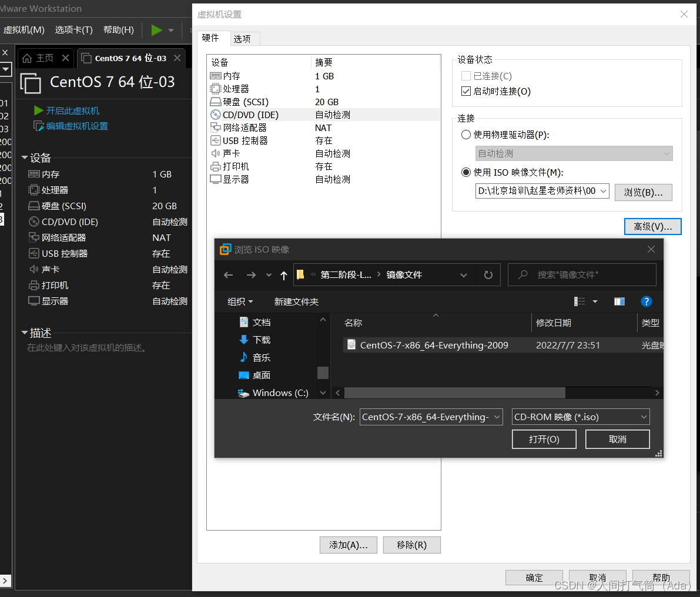Click 编辑虚拟机设置 link in main window
Image resolution: width=700 pixels, height=597 pixels.
(77, 126)
